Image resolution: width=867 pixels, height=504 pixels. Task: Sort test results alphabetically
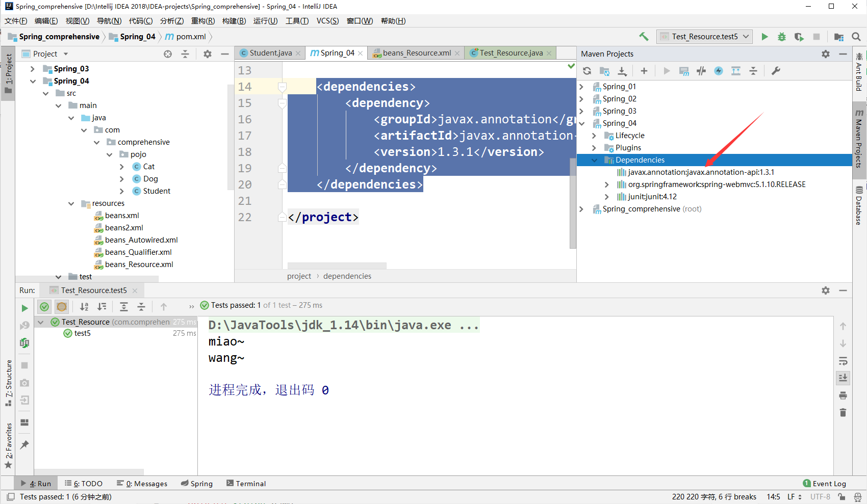(84, 306)
